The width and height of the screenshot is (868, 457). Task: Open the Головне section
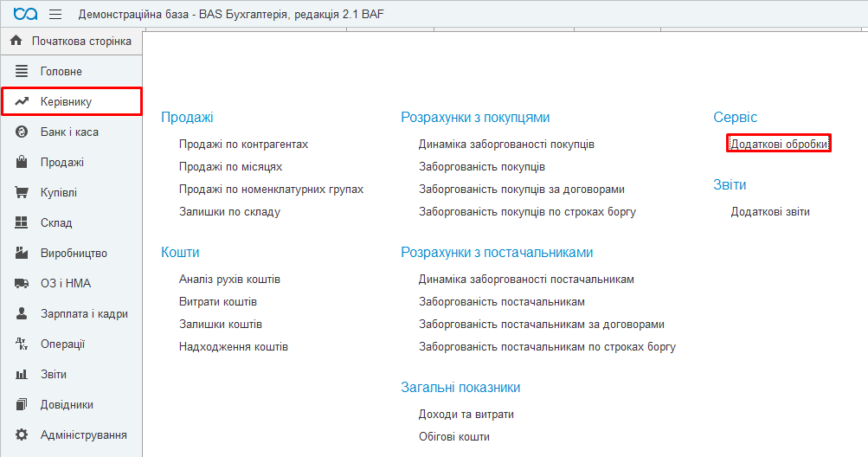61,72
